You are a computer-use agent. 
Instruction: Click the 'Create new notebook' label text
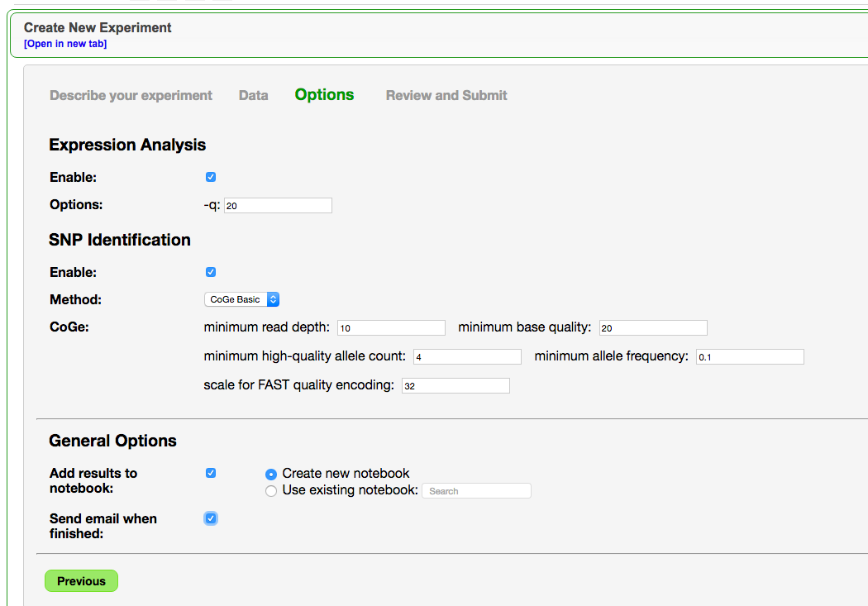(x=346, y=473)
